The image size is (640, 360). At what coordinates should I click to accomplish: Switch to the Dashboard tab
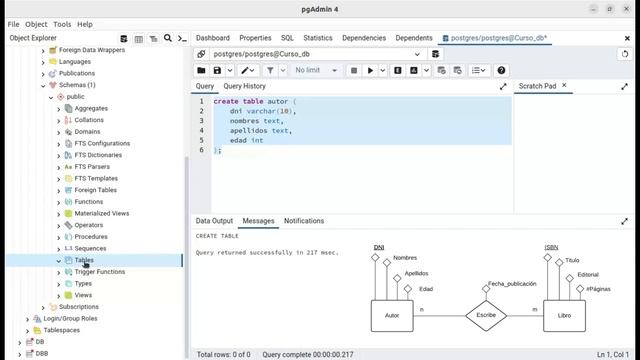pyautogui.click(x=213, y=38)
